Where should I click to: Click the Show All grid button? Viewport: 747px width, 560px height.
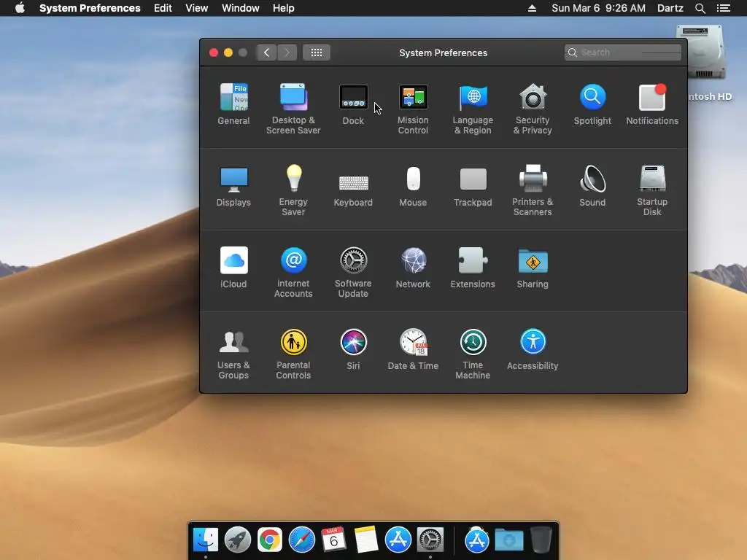[x=317, y=52]
